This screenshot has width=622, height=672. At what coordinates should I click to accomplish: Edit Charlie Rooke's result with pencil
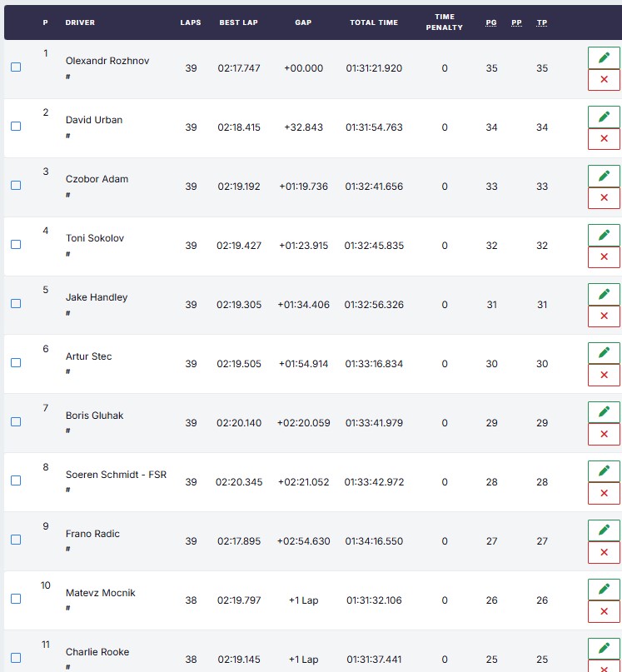coord(604,650)
